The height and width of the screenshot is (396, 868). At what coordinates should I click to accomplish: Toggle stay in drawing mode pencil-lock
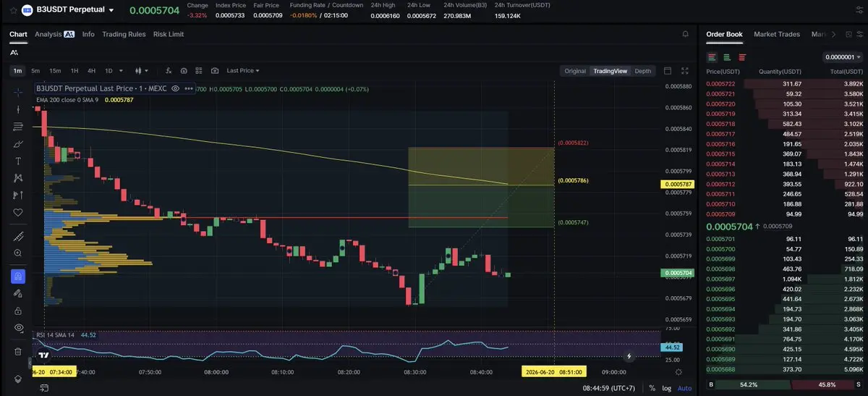coord(18,293)
